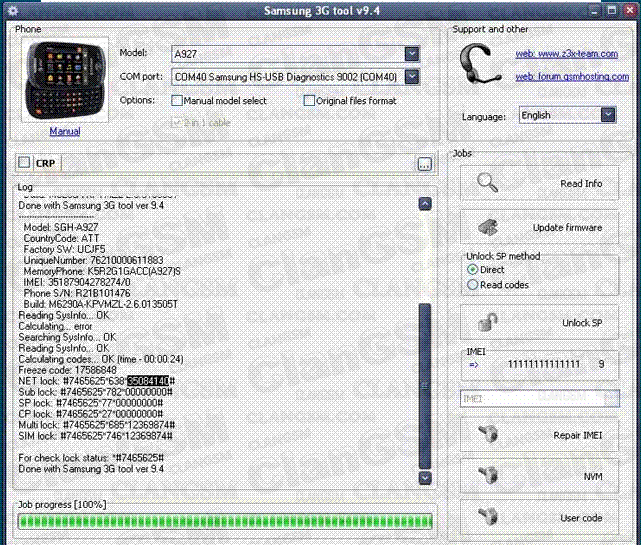
Task: Click the User code tool icon
Action: 488,517
